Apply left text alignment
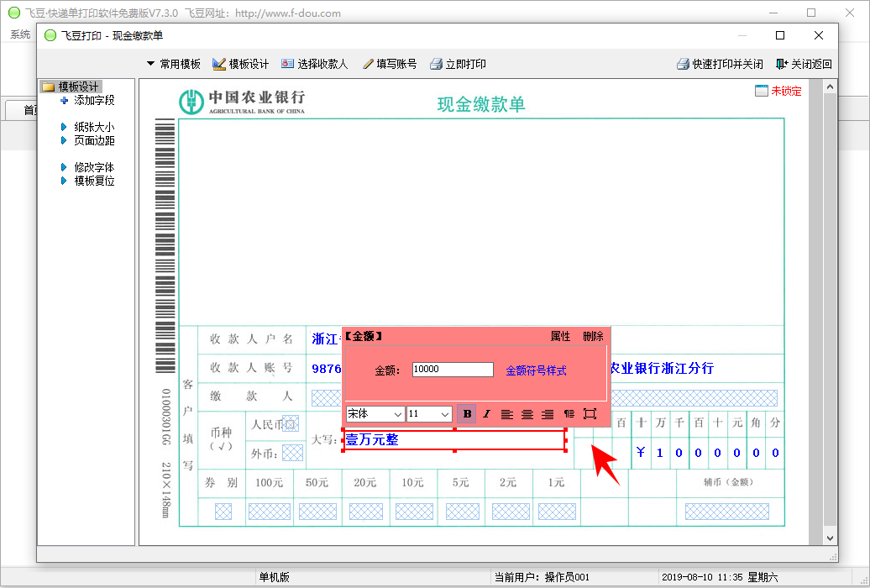The image size is (870, 588). [506, 413]
